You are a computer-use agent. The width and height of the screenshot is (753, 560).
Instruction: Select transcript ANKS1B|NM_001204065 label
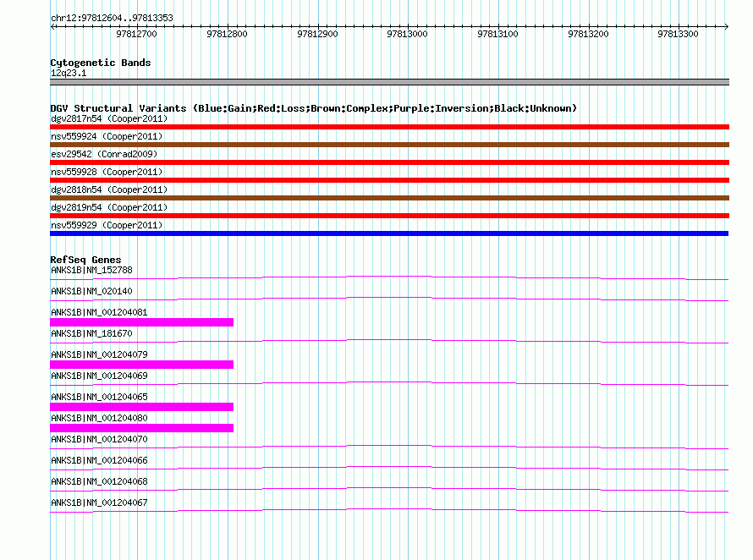pyautogui.click(x=99, y=397)
